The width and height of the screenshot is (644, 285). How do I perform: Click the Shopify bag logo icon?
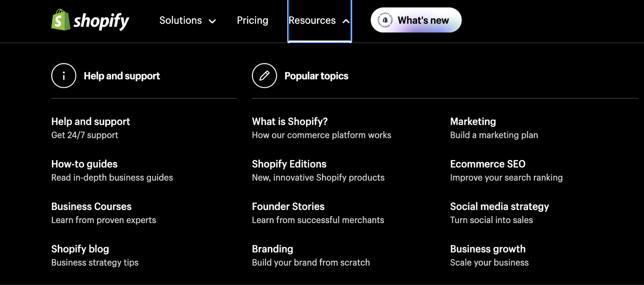(60, 20)
